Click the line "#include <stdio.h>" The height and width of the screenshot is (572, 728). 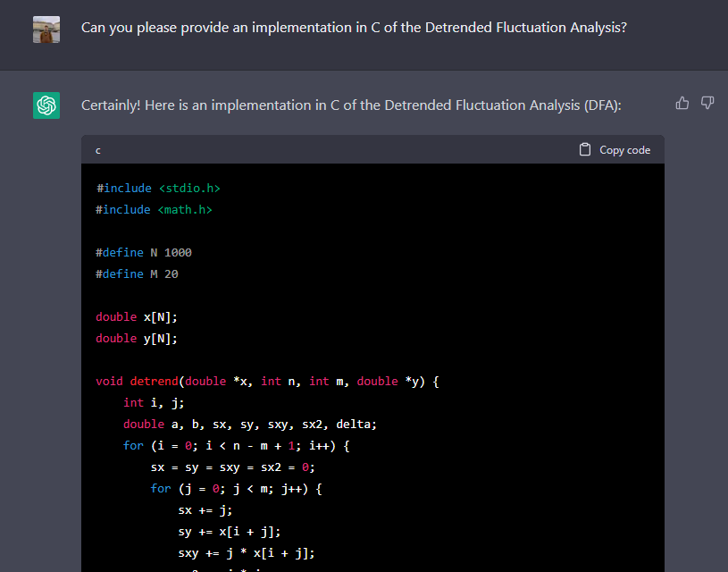coord(158,189)
